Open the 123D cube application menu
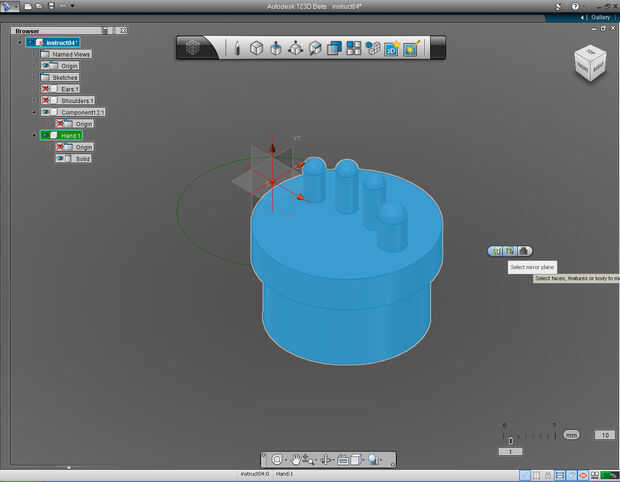This screenshot has height=482, width=620. 193,48
